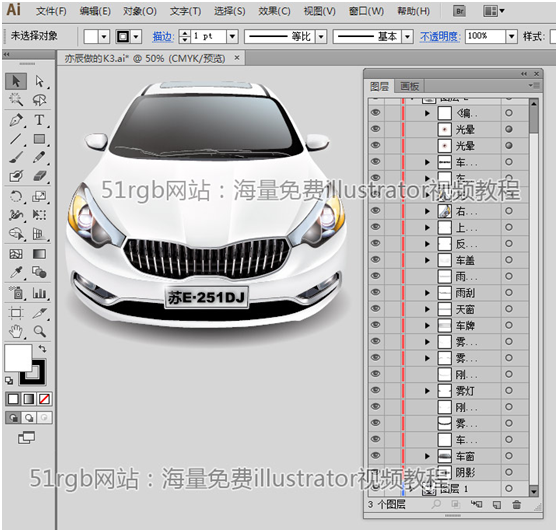Image resolution: width=558 pixels, height=532 pixels.
Task: Select the Magic Wand tool
Action: click(16, 100)
